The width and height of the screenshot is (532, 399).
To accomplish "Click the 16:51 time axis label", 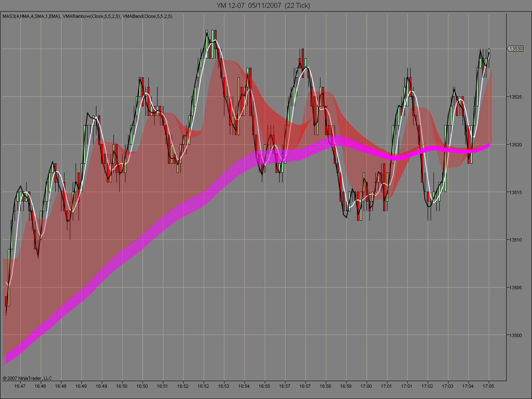I will pos(163,386).
